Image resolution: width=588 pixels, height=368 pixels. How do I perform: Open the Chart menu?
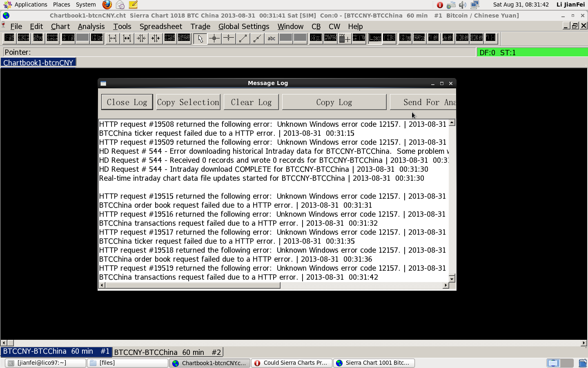tap(60, 26)
